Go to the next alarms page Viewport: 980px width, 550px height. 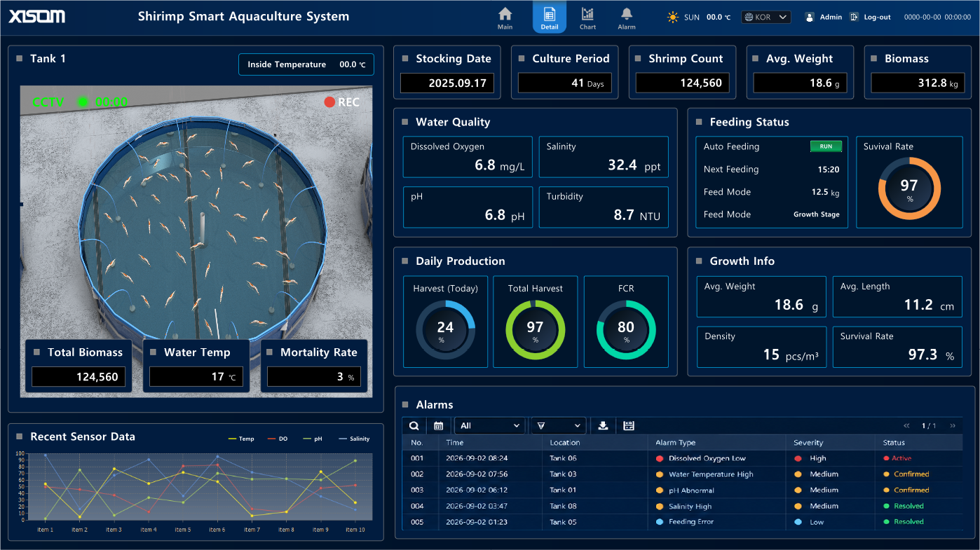coord(953,425)
